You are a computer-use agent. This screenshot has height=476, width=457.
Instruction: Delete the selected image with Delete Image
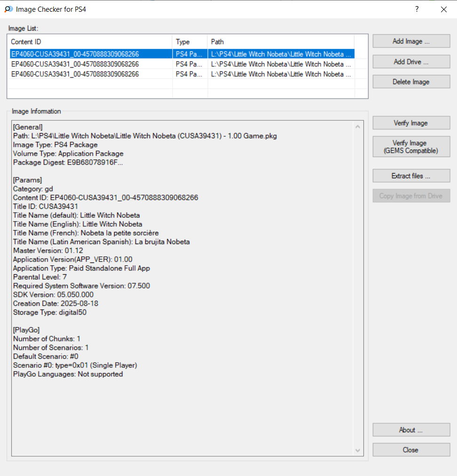click(411, 82)
